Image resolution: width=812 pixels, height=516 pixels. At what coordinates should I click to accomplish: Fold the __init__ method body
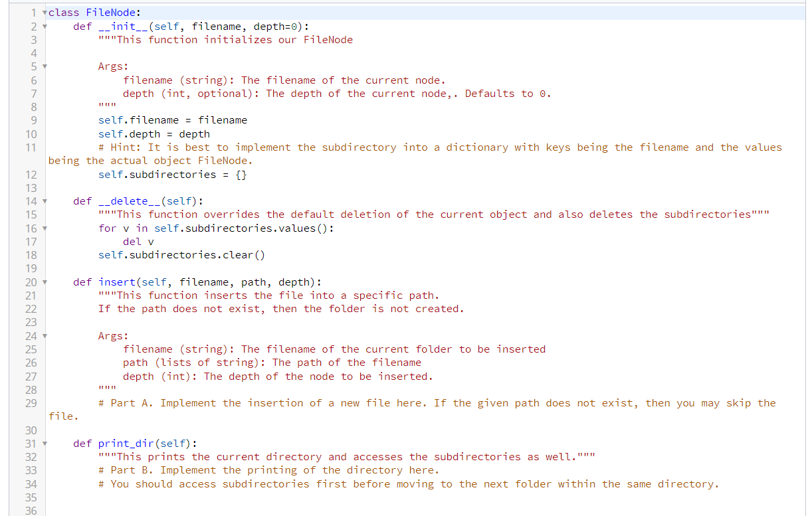click(44, 26)
